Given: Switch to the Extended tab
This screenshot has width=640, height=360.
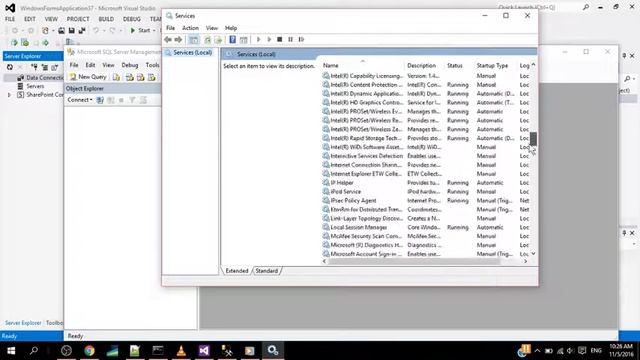Looking at the screenshot, I should (237, 271).
